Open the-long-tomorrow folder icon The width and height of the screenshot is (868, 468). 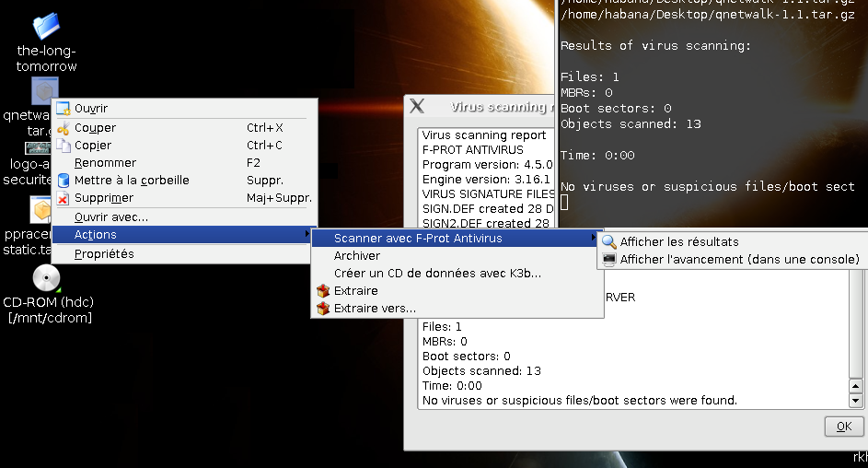tap(46, 27)
